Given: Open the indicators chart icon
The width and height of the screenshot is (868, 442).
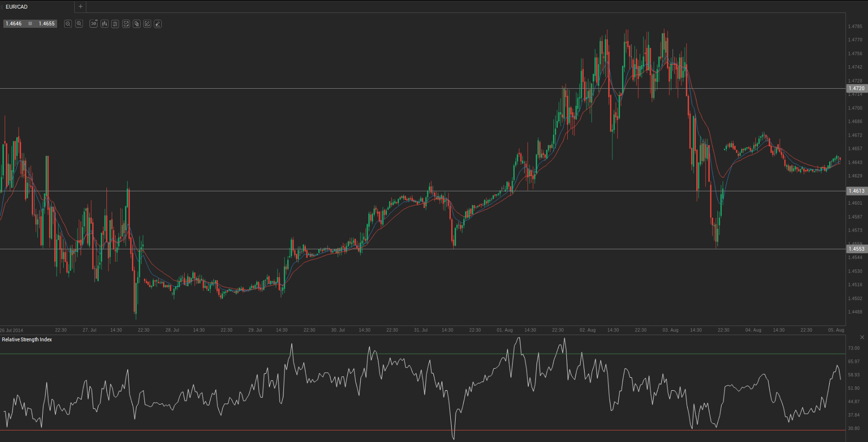Looking at the screenshot, I should (126, 24).
